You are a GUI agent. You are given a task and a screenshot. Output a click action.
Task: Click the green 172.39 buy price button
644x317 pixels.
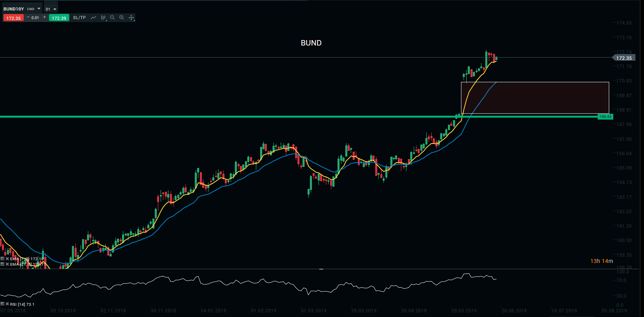pos(59,18)
